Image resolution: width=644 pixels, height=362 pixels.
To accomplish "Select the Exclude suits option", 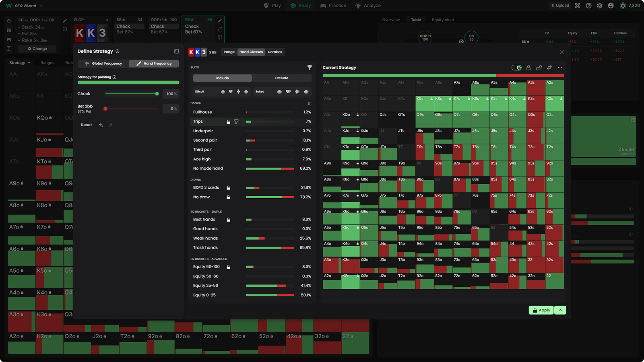I will [x=282, y=78].
